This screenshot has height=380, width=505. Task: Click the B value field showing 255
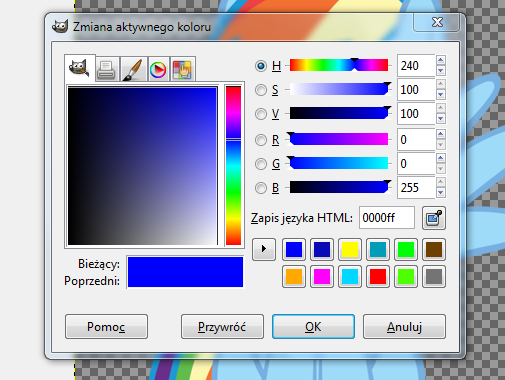416,188
